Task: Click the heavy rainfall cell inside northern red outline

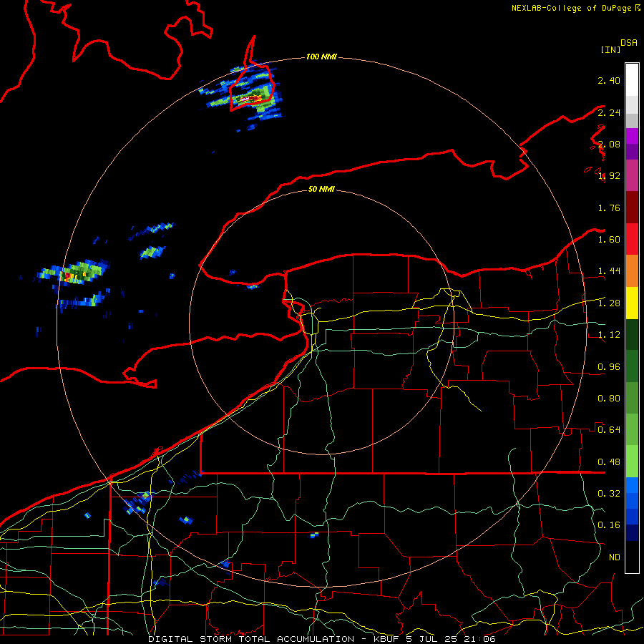Action: click(x=252, y=98)
